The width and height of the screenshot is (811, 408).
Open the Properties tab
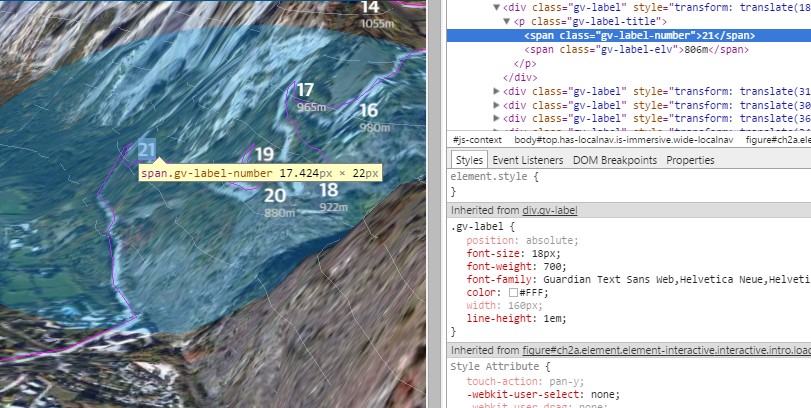pyautogui.click(x=690, y=160)
